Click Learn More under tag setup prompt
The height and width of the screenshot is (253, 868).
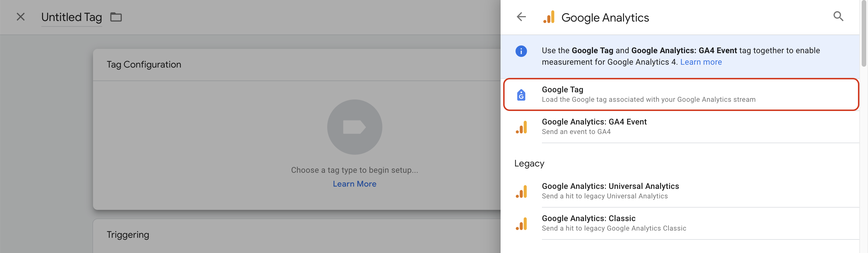click(354, 184)
